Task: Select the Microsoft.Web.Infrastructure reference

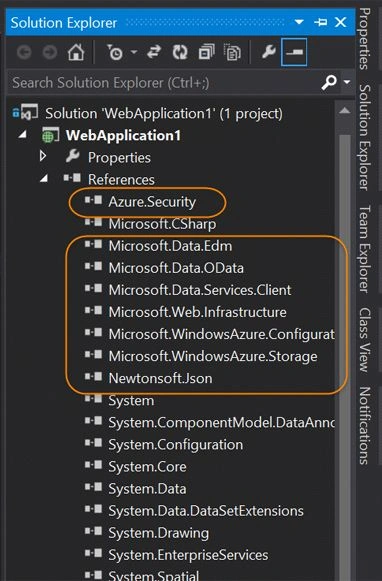Action: coord(197,312)
